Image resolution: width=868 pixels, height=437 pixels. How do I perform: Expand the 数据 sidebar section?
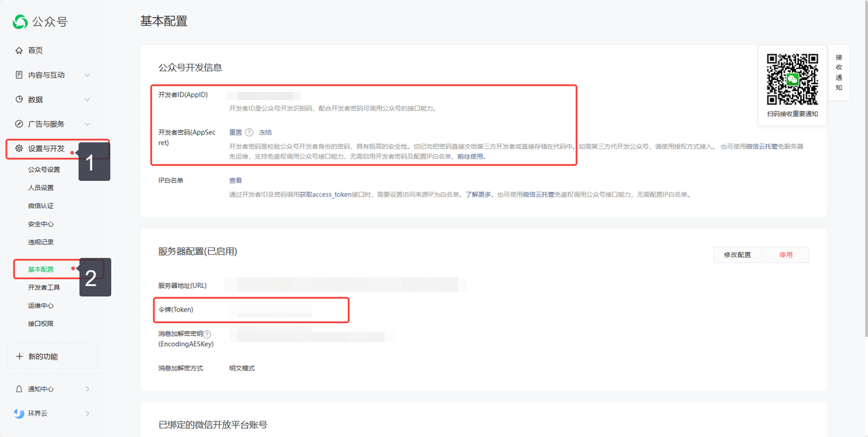pyautogui.click(x=87, y=99)
